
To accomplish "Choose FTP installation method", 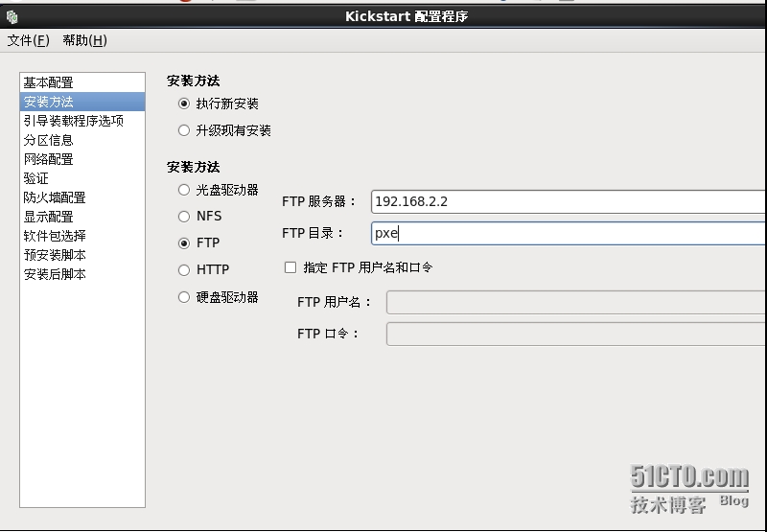I will (184, 243).
